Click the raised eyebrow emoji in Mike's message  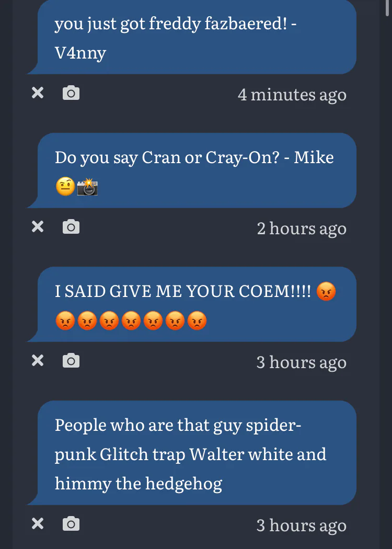pyautogui.click(x=65, y=187)
